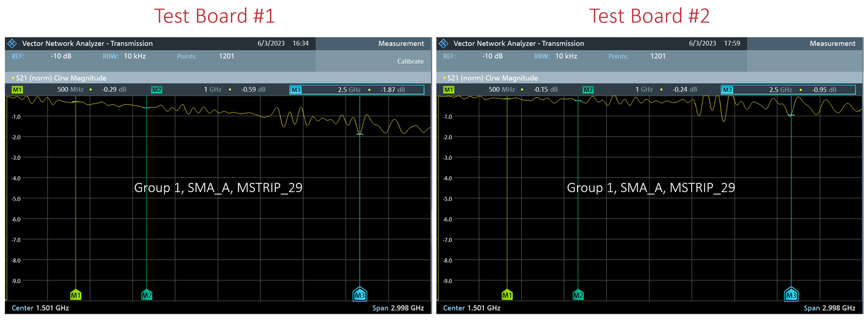Select the M3 marker flag at the bottom of Test Board #2
868x320 pixels.
click(791, 294)
